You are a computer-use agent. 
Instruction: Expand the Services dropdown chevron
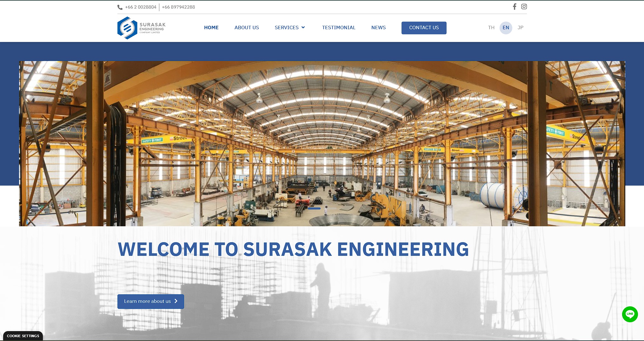(x=303, y=28)
